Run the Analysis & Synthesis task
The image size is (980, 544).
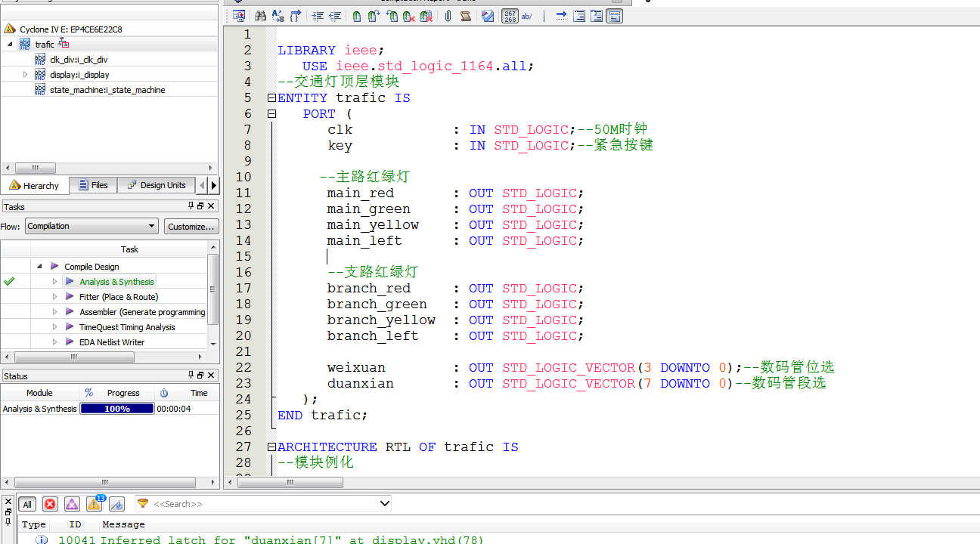point(116,282)
